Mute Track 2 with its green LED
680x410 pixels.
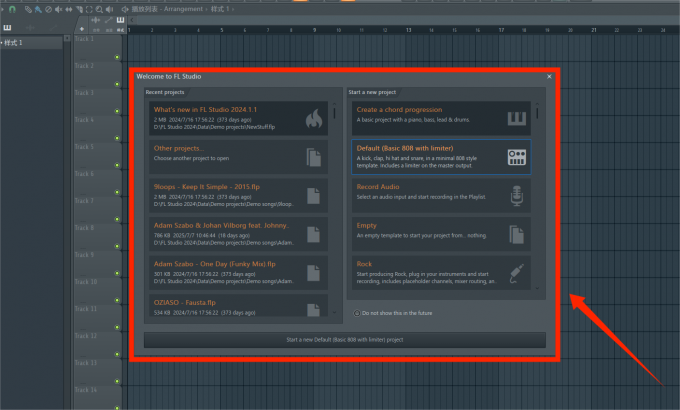[117, 84]
